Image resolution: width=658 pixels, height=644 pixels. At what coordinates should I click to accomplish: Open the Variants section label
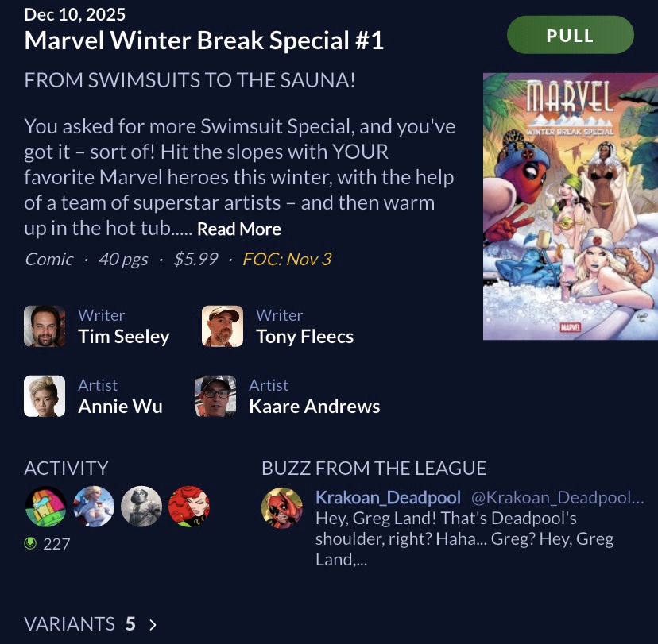(x=70, y=624)
